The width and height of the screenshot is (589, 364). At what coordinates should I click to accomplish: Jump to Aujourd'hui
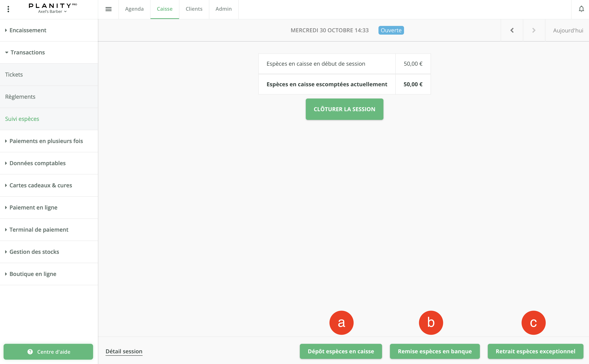tap(568, 30)
